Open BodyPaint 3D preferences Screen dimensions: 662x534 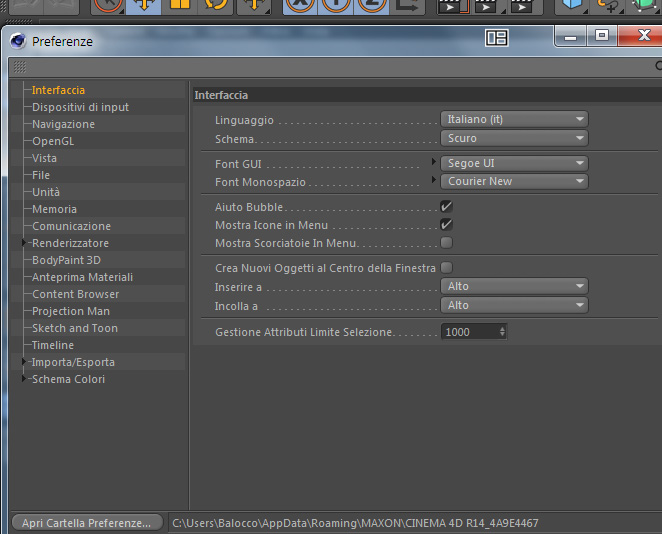[66, 260]
